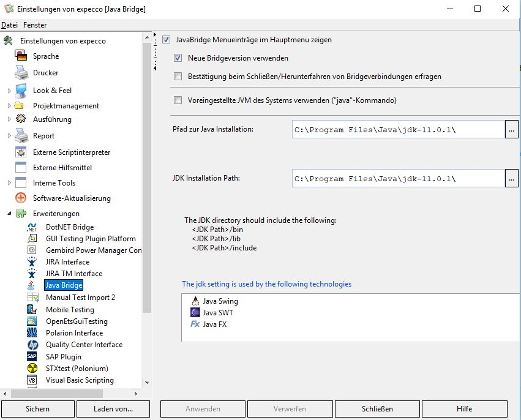The height and width of the screenshot is (420, 521).
Task: Enable Voreingestellte JVM des Systems verwenden
Action: click(178, 100)
